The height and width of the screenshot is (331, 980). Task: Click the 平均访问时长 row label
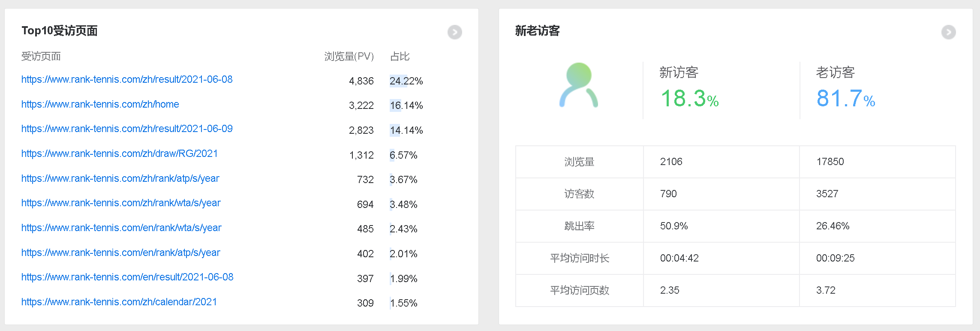(x=579, y=259)
